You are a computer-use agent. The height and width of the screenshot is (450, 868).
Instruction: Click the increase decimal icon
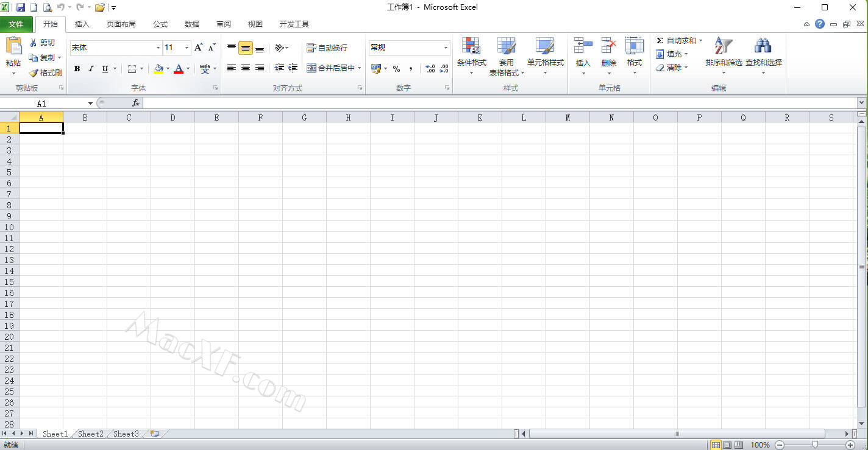coord(430,69)
